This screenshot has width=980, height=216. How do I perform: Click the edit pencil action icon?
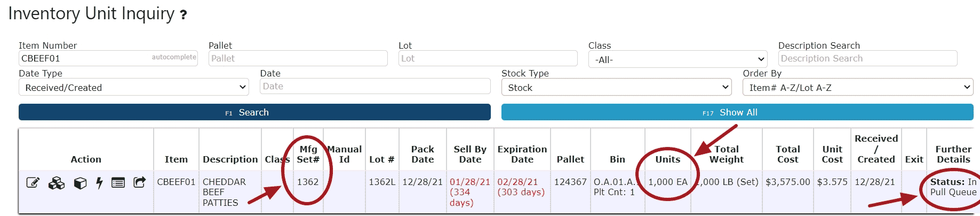(33, 183)
